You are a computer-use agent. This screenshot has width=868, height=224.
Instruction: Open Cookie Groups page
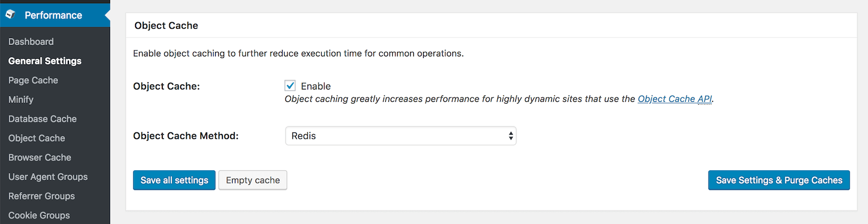(39, 215)
